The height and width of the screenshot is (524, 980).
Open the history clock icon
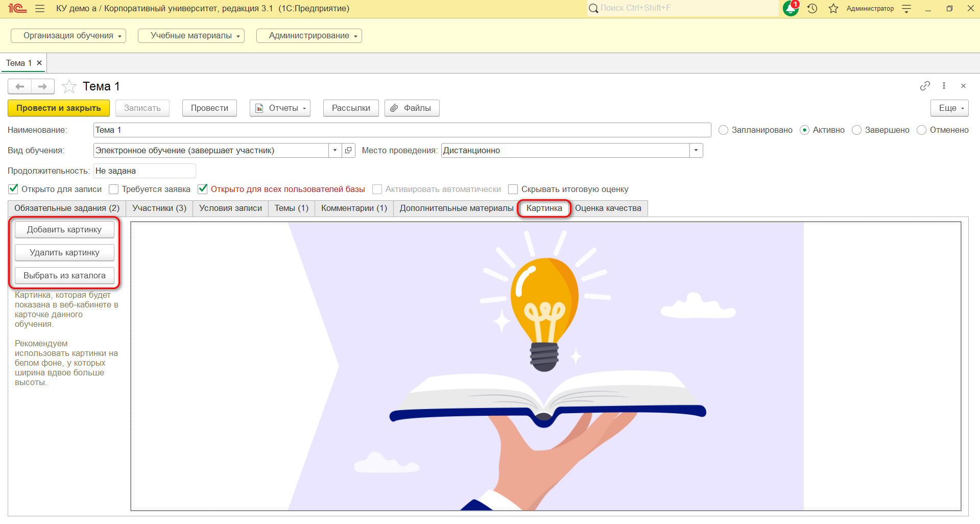[x=812, y=8]
